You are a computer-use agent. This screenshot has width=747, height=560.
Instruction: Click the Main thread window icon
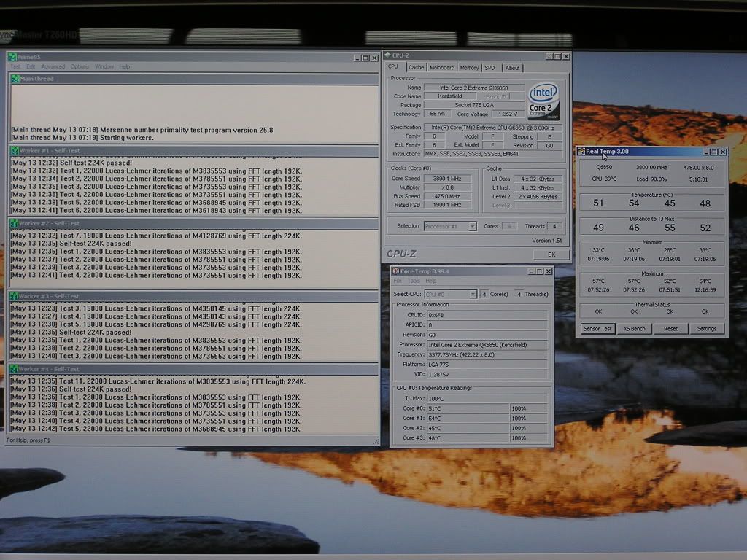pyautogui.click(x=15, y=79)
